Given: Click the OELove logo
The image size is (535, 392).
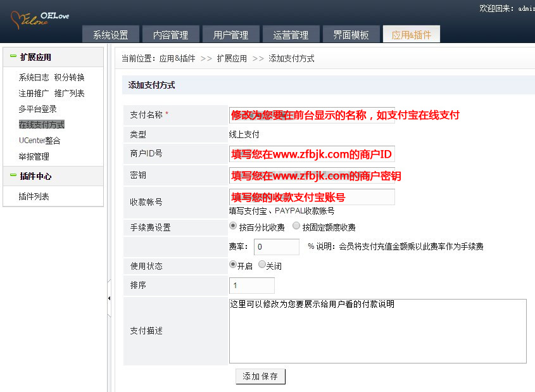Looking at the screenshot, I should 40,19.
